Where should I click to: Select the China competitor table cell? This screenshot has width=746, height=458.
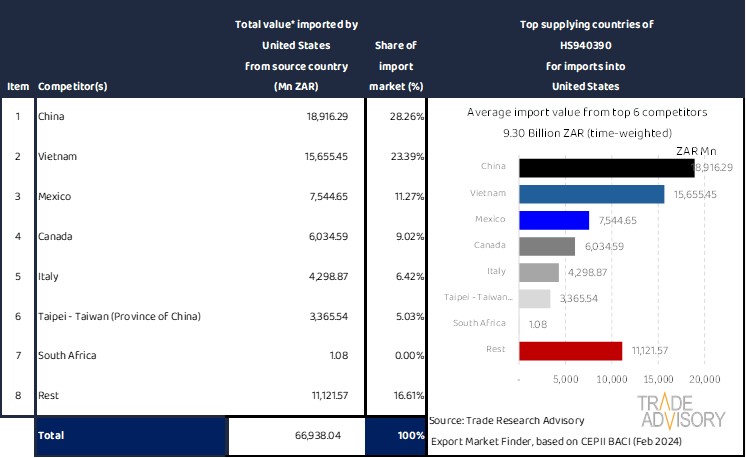[51, 117]
